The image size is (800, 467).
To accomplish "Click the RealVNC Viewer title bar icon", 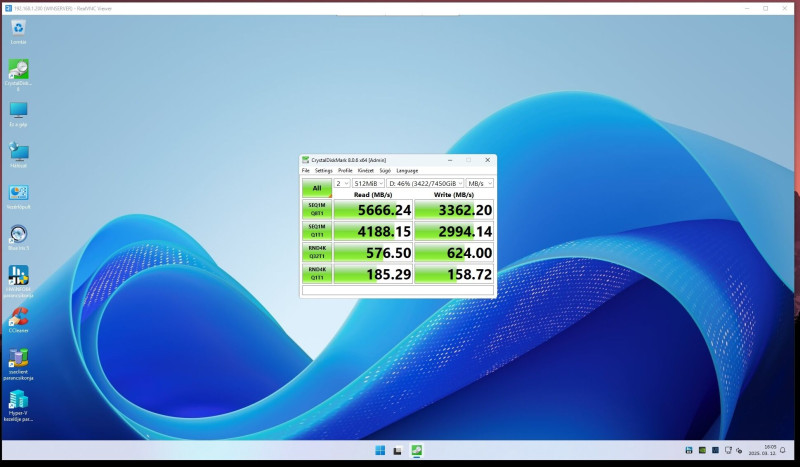I will pos(8,8).
